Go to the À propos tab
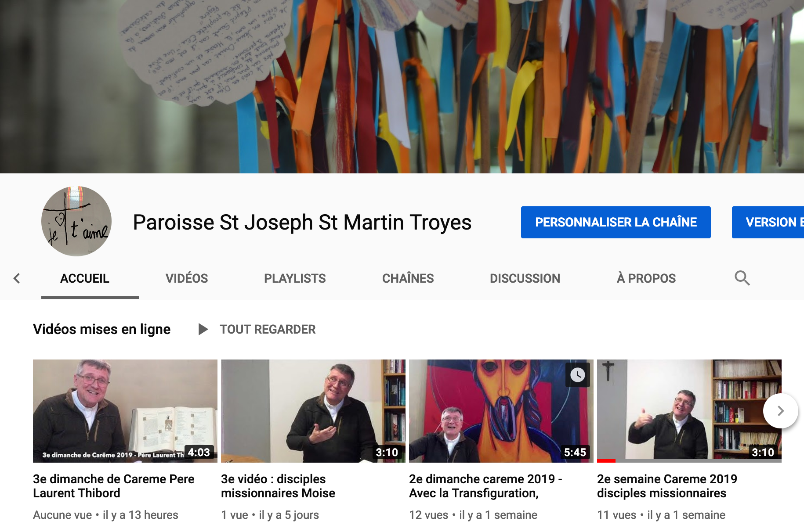804x532 pixels. pos(646,278)
